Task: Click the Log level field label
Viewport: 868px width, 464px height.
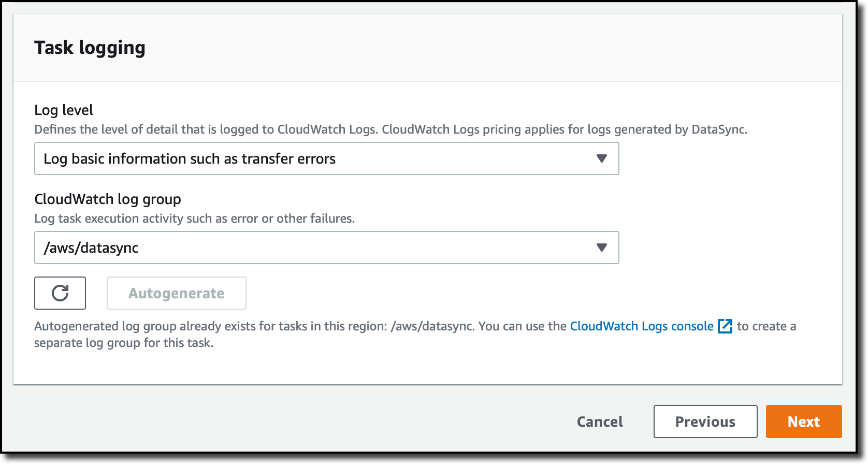Action: coord(64,110)
